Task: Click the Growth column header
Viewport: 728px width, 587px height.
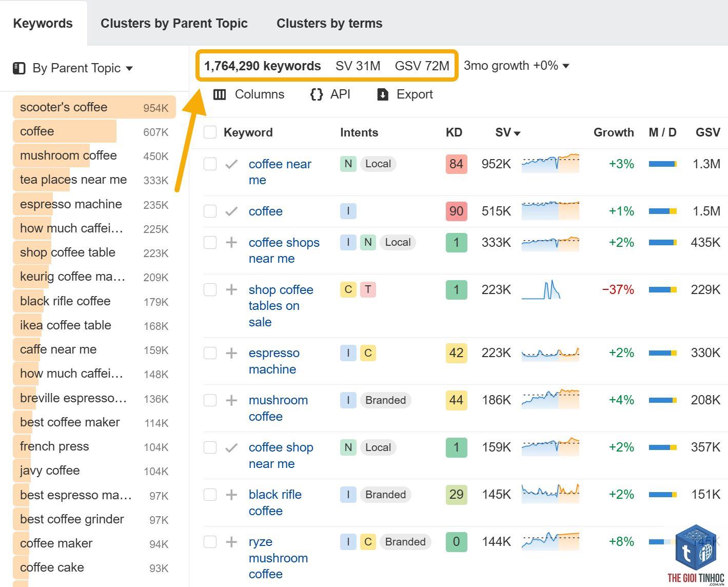Action: point(614,132)
